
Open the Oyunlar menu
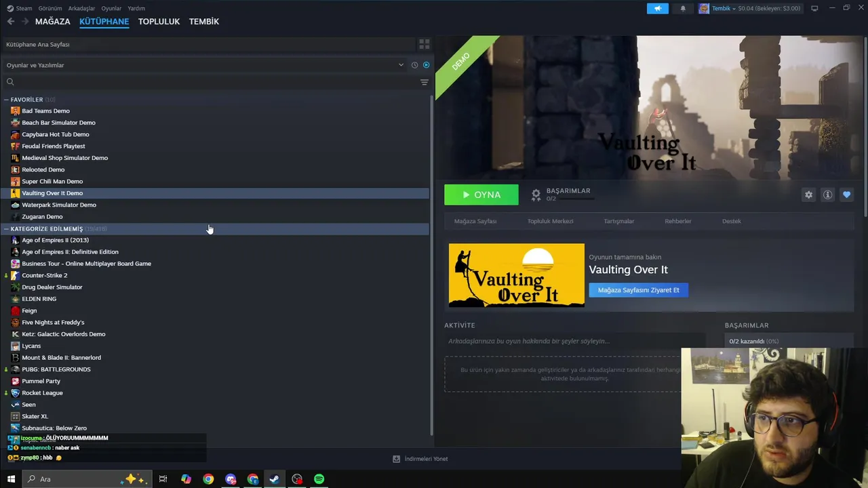[x=111, y=8]
